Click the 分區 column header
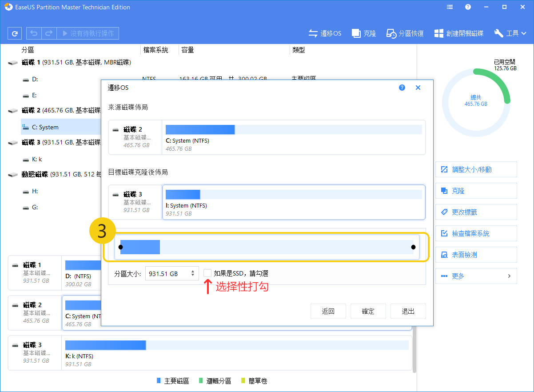 (28, 50)
